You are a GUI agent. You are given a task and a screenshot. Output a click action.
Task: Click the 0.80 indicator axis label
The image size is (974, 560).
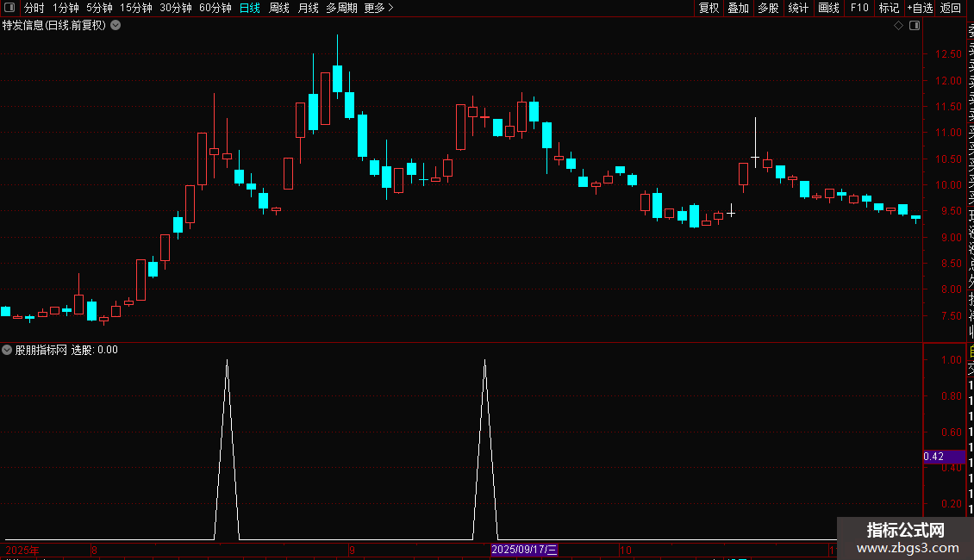tap(951, 396)
